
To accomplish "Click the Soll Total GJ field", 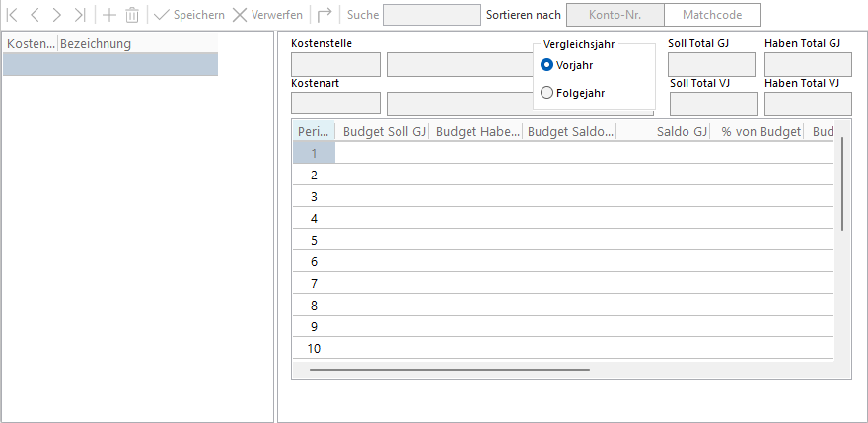I will (x=710, y=65).
